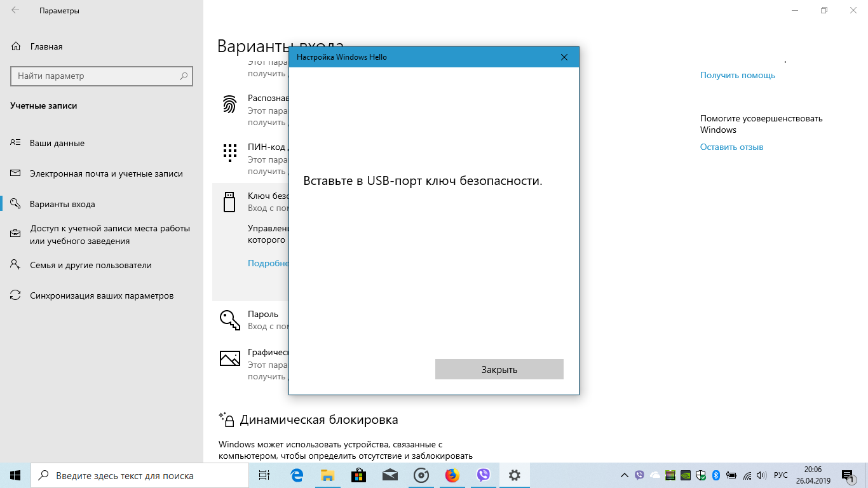
Task: Open the Action Center notifications icon
Action: 848,475
